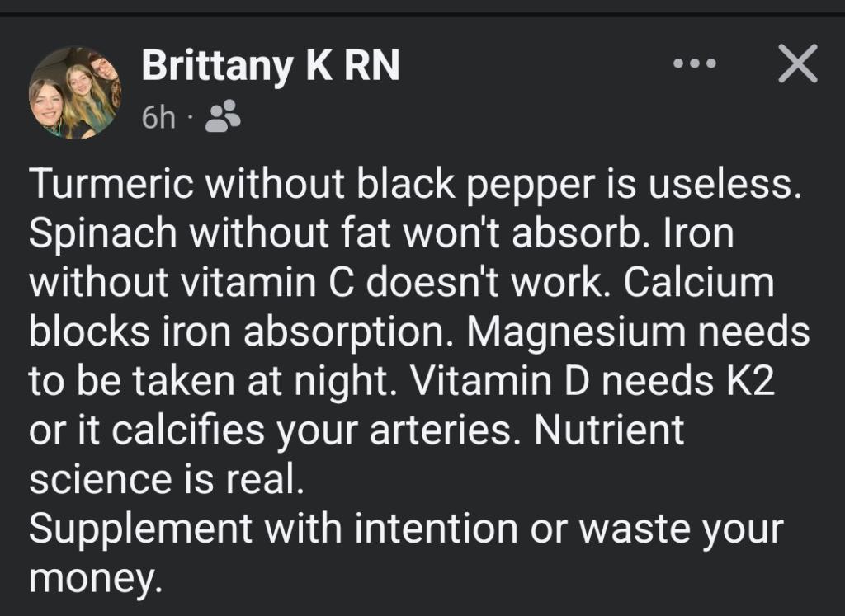845x616 pixels.
Task: Click the phrase "Vitamin D needs K2"
Action: click(x=592, y=381)
